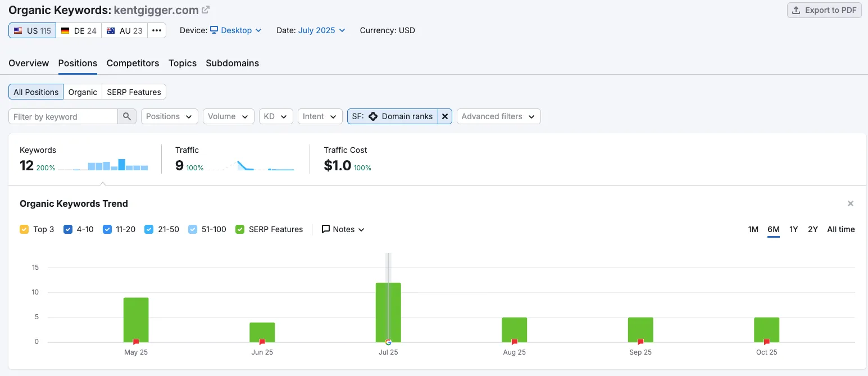Toggle the SERP Features legend checkbox

click(x=240, y=229)
